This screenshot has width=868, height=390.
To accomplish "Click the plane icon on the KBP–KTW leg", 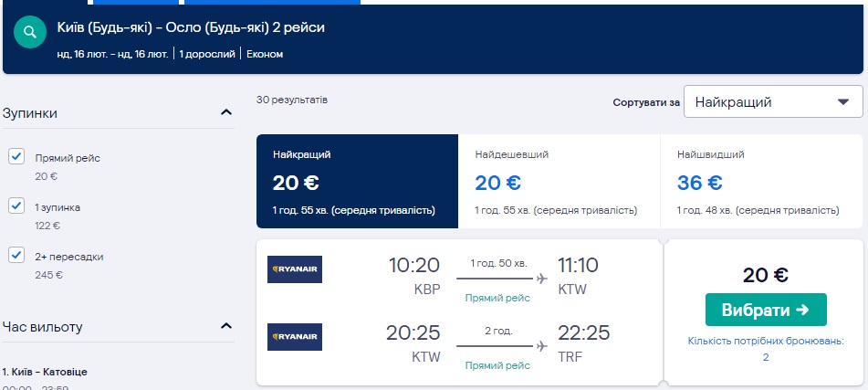I will coord(542,278).
